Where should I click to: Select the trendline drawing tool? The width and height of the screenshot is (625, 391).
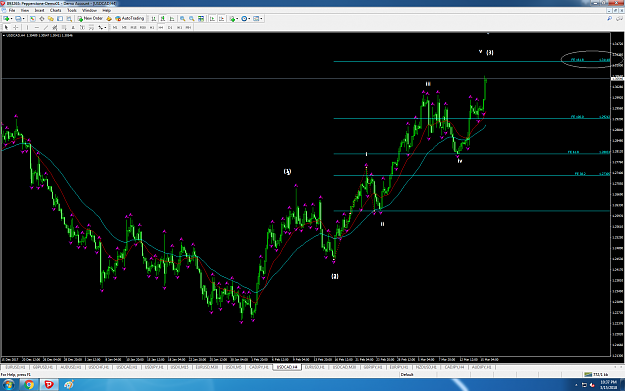46,28
